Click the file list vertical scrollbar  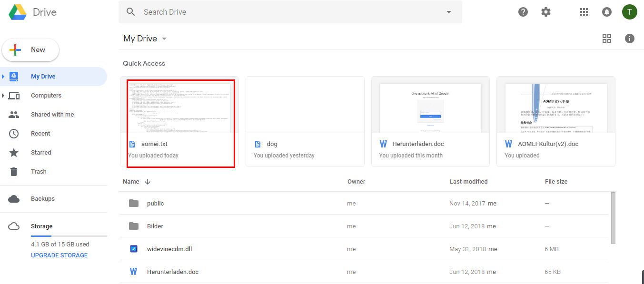coord(613,218)
